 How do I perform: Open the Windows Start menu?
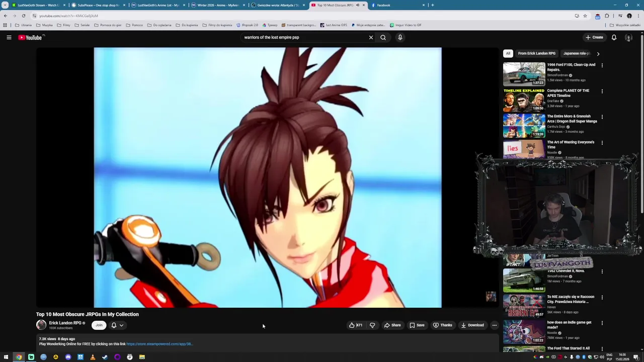(6, 357)
